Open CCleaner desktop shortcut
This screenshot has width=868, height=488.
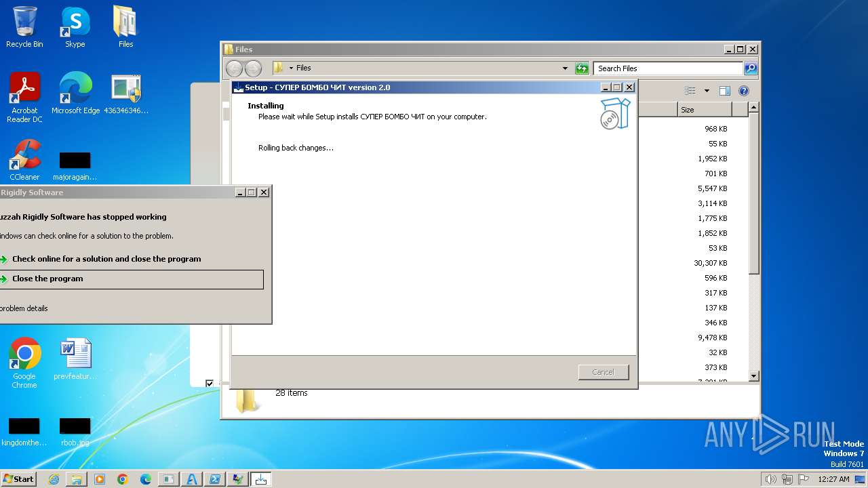[24, 160]
